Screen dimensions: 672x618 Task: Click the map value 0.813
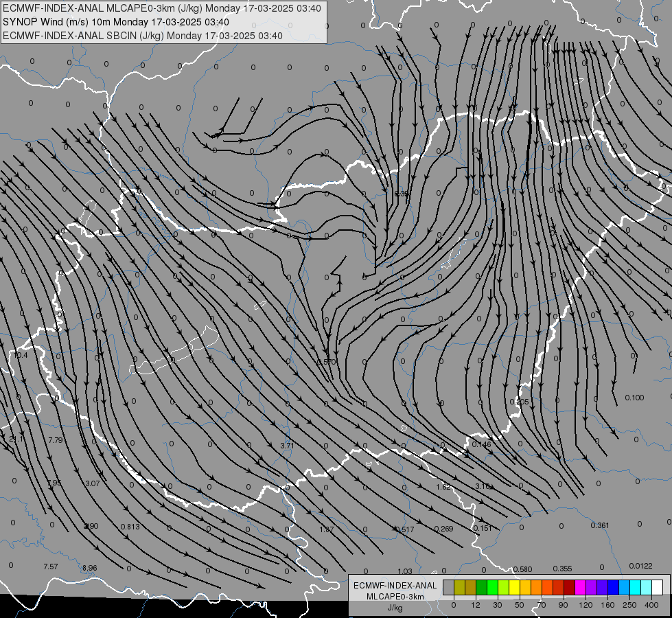tap(130, 527)
